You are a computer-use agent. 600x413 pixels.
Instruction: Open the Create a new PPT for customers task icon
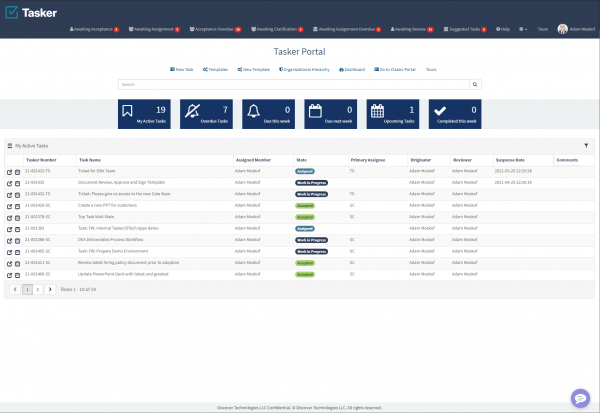pos(10,207)
